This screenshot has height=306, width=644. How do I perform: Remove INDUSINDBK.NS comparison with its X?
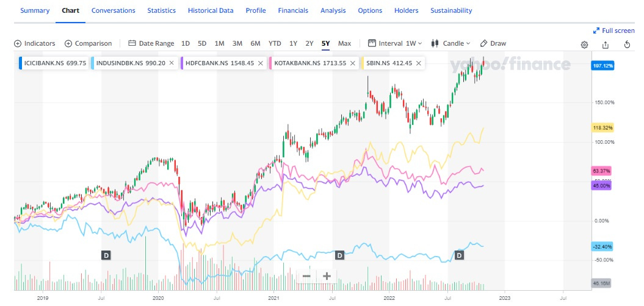(172, 63)
